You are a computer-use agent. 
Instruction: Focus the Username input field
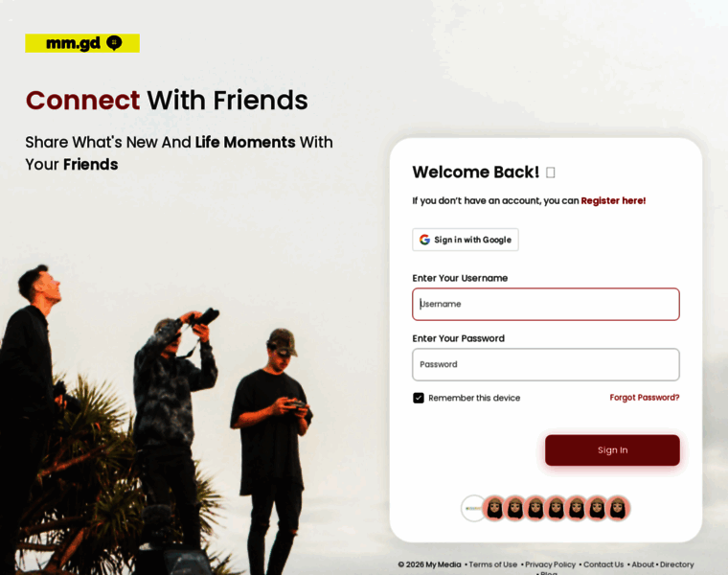[x=546, y=304]
